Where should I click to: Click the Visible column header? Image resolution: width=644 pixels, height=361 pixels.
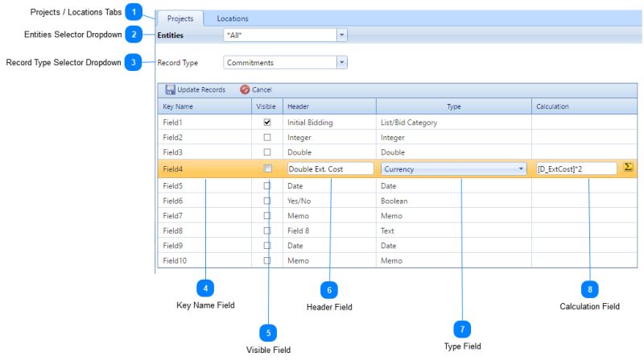click(x=267, y=106)
